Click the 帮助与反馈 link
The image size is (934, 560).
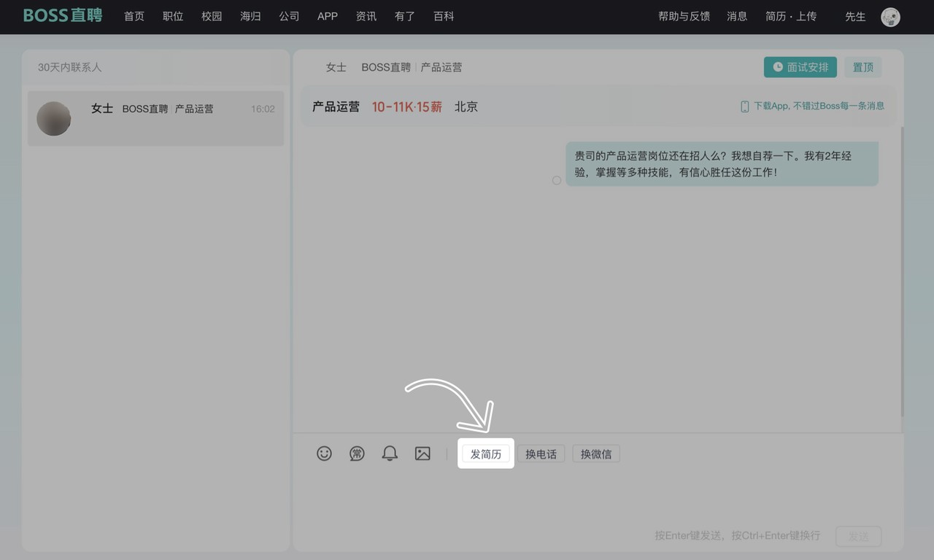(684, 16)
